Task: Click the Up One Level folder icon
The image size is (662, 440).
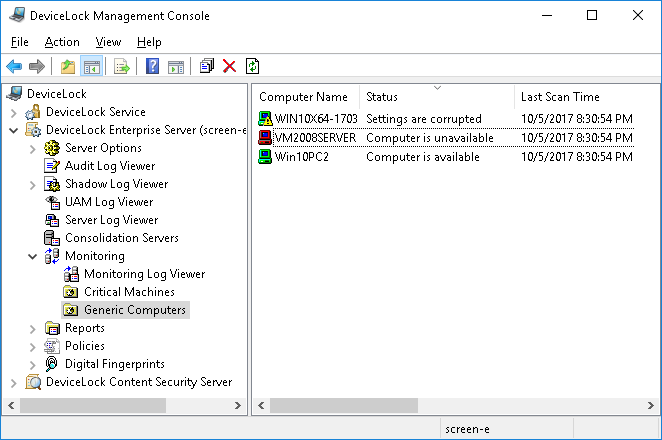Action: click(67, 67)
